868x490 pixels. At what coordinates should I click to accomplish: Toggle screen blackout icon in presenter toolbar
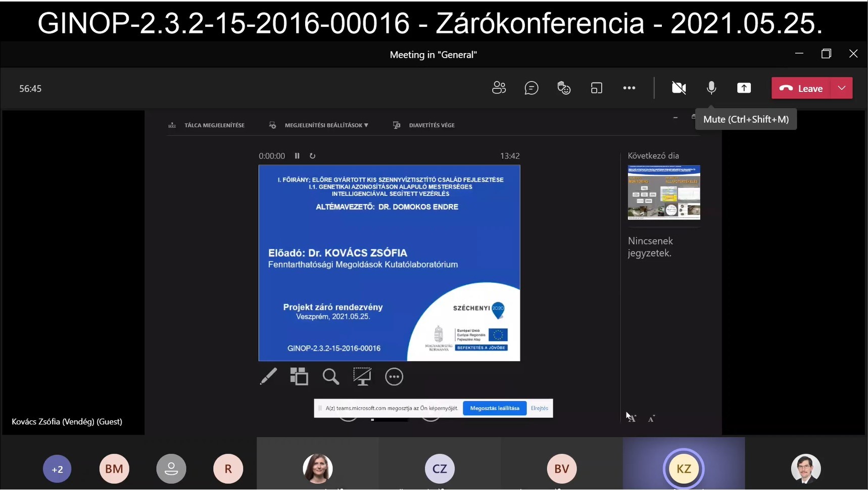[x=363, y=376]
